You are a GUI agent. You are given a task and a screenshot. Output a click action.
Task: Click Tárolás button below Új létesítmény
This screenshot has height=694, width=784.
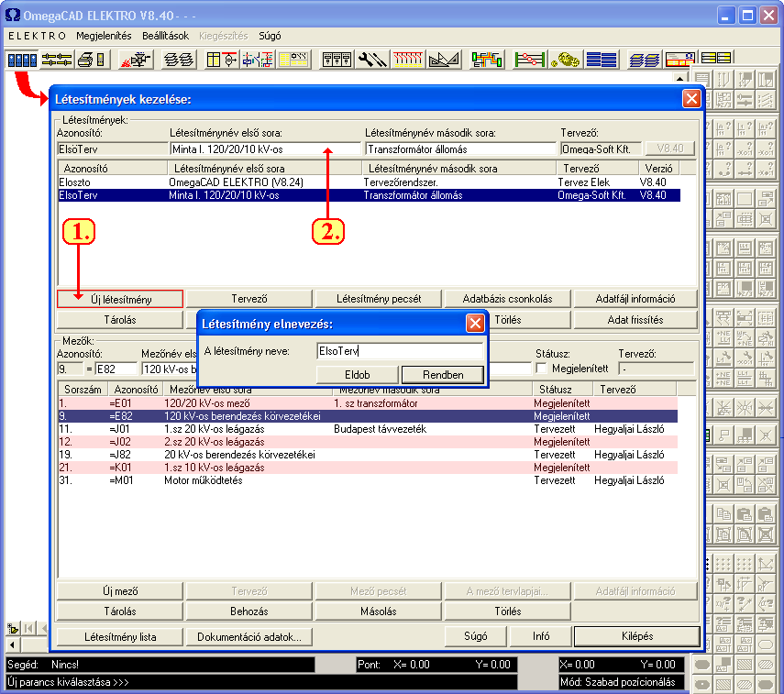click(x=120, y=320)
